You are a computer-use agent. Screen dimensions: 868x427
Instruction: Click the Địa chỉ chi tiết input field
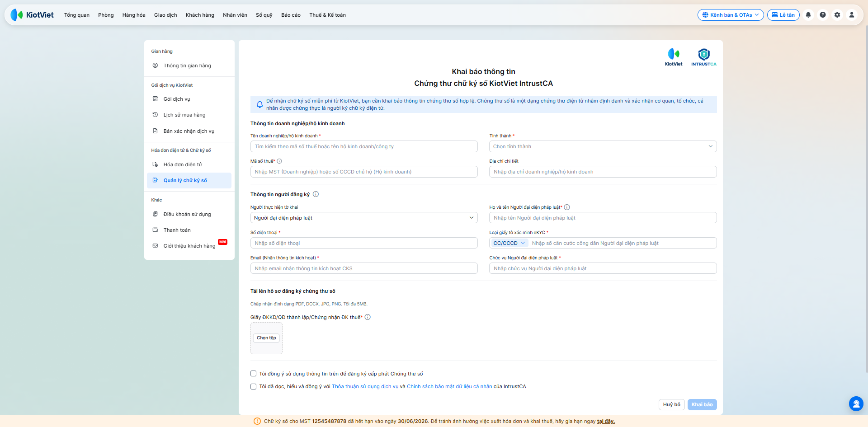pos(603,172)
